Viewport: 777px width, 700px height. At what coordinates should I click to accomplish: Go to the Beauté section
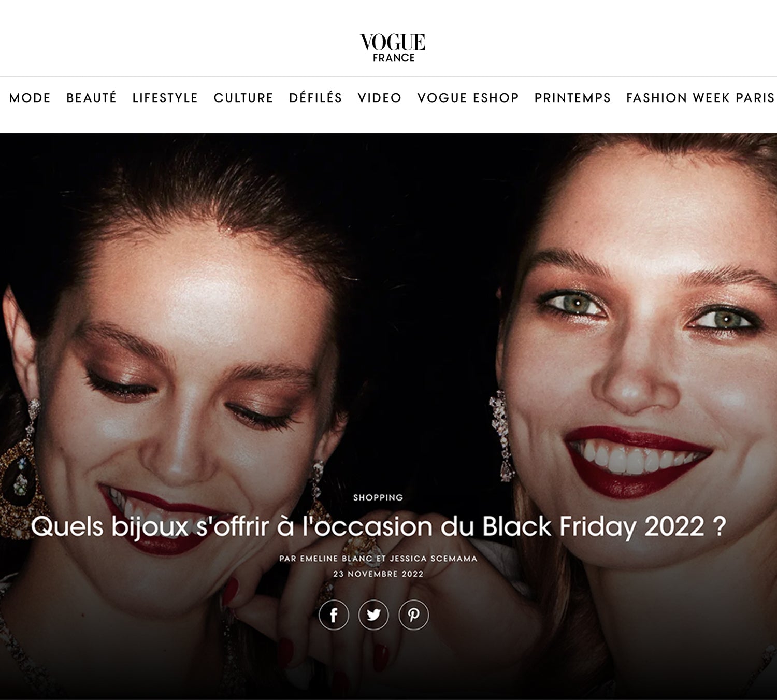point(92,98)
